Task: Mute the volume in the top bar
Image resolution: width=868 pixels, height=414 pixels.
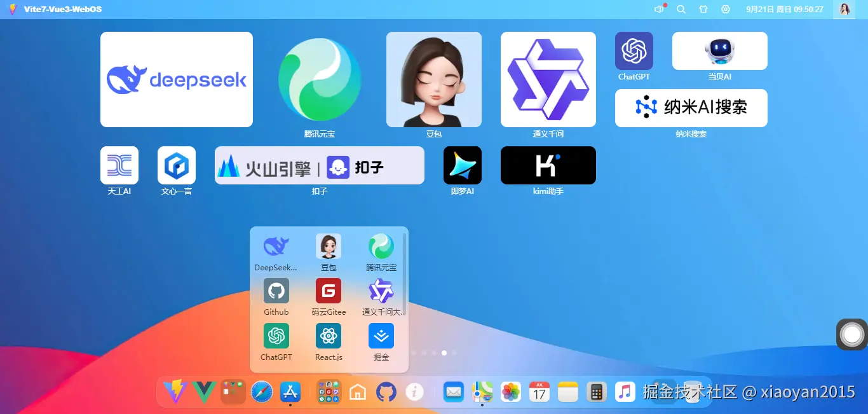Action: pyautogui.click(x=659, y=9)
